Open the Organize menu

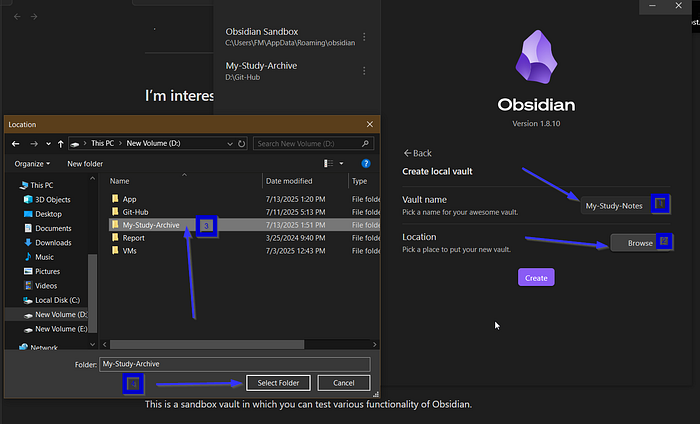click(32, 164)
